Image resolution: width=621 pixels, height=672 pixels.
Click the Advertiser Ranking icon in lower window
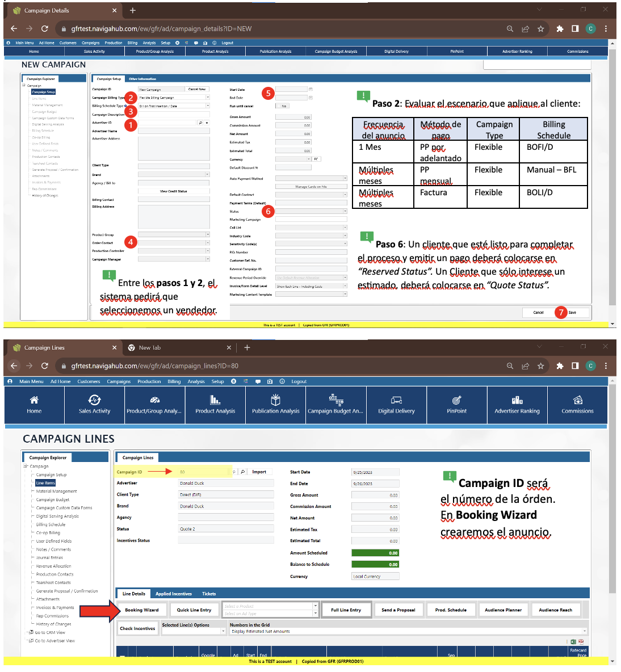[x=517, y=400]
